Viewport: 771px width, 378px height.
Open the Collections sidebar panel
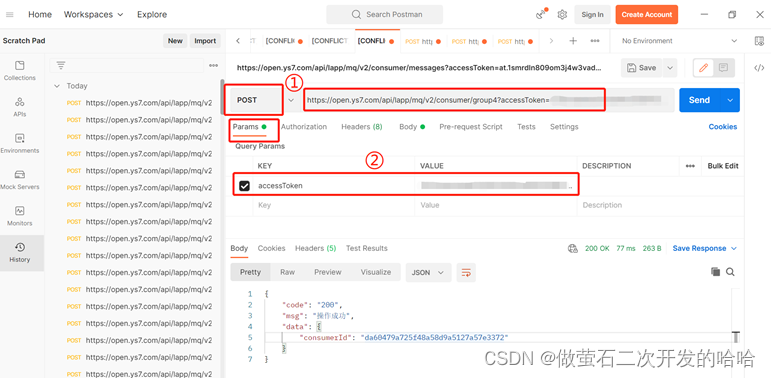(20, 71)
